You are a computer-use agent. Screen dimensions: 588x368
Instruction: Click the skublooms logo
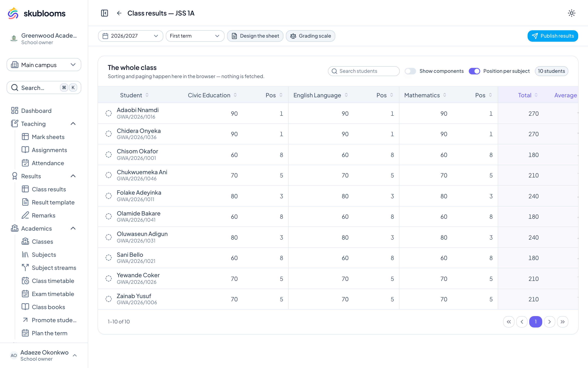click(x=37, y=13)
